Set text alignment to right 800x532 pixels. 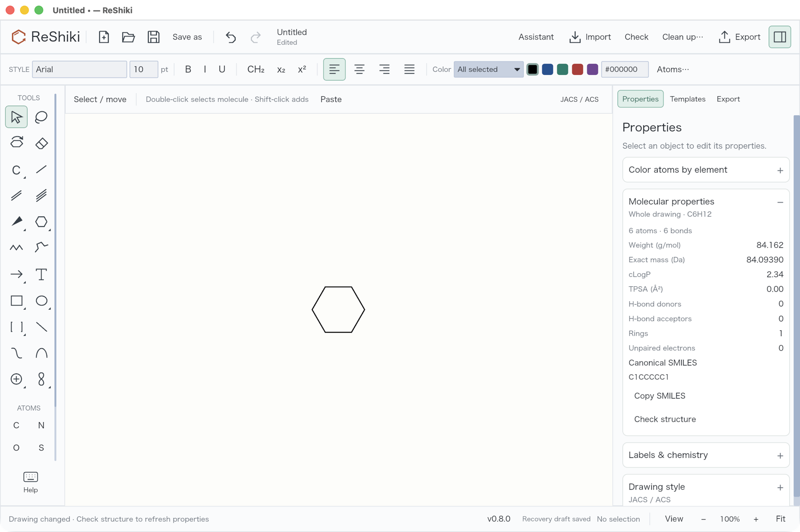384,69
